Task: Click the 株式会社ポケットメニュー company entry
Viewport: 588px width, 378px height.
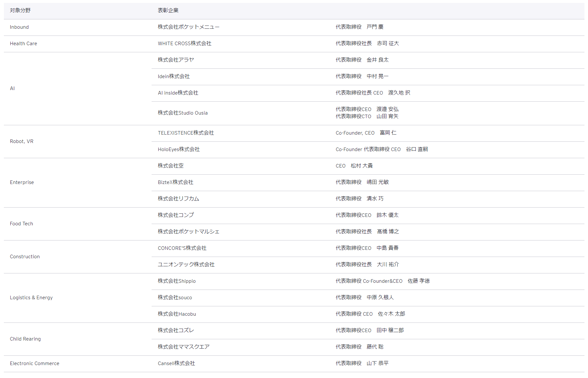Action: 188,27
